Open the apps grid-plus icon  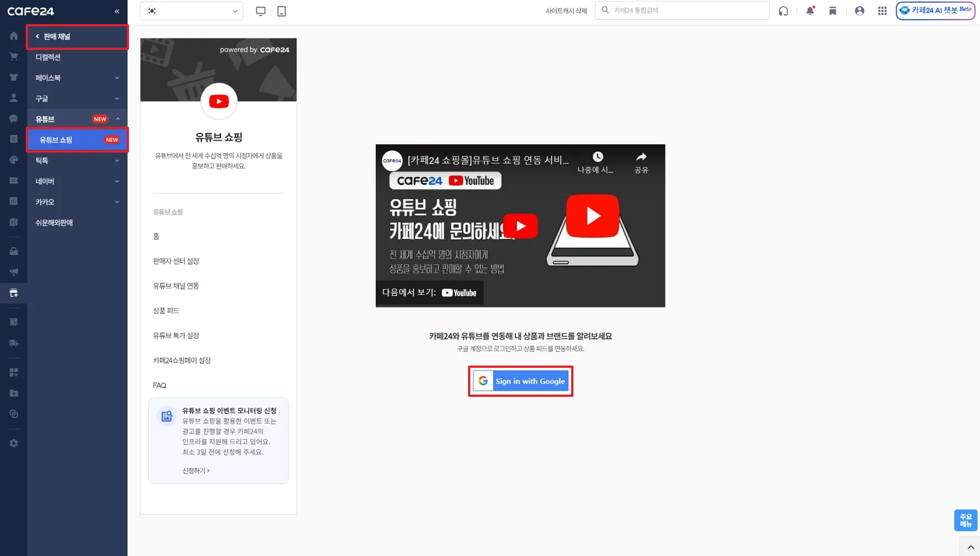point(14,373)
